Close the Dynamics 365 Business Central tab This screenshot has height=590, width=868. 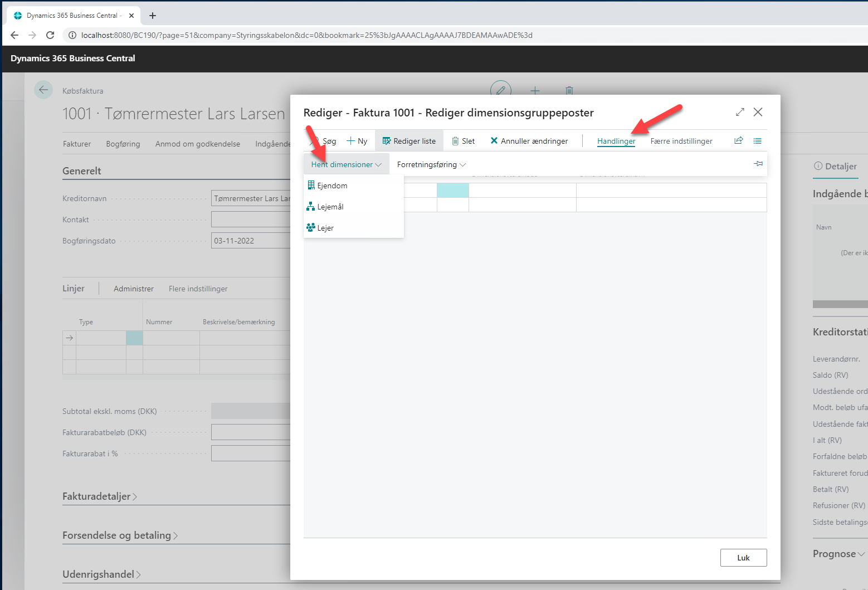pyautogui.click(x=131, y=16)
